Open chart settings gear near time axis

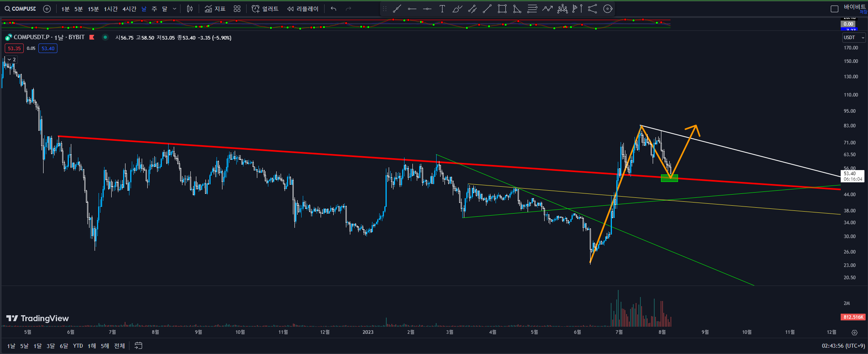855,333
